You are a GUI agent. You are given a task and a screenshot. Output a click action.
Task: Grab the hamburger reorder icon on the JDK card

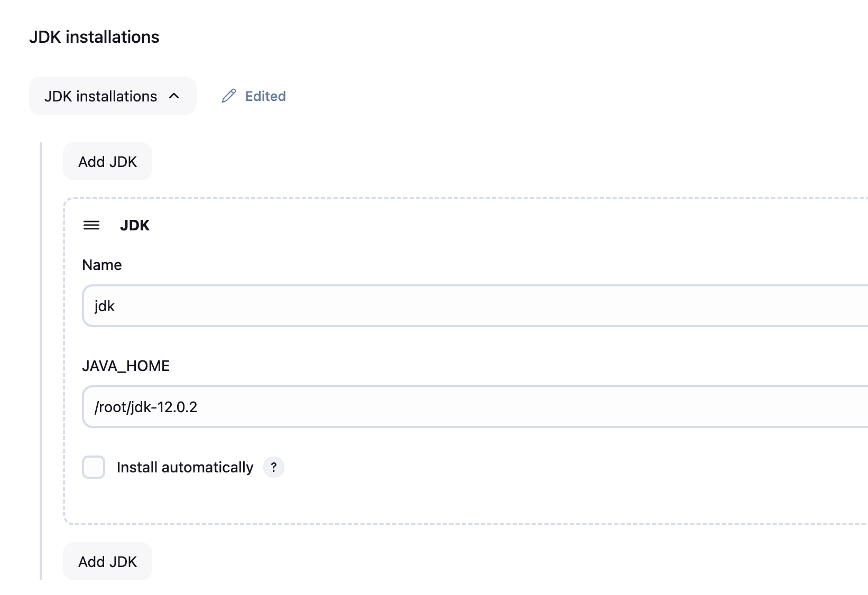pos(92,225)
